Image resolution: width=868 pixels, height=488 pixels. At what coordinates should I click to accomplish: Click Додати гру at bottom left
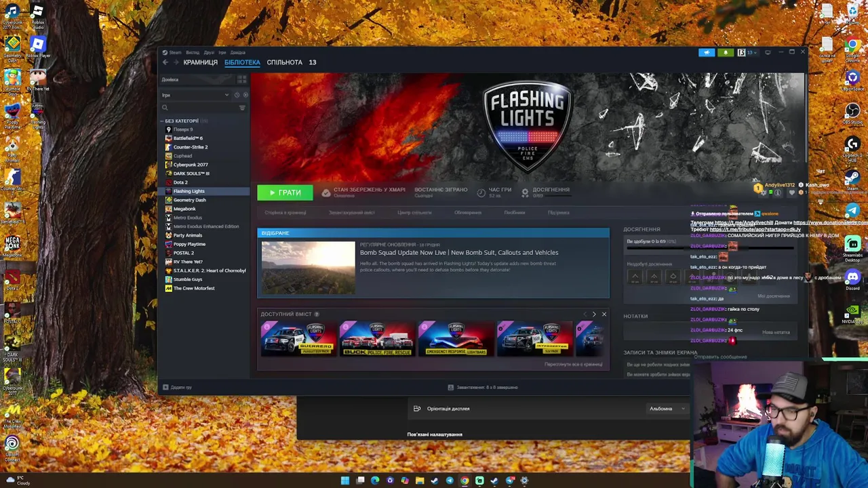click(x=177, y=387)
